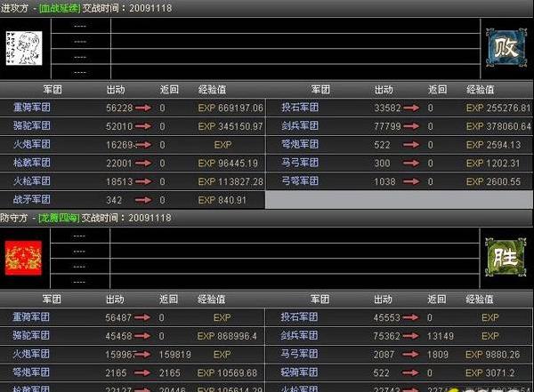Click red arrow in defender 剑兵军团 row
Screen dimensions: 534x392
[x=409, y=336]
